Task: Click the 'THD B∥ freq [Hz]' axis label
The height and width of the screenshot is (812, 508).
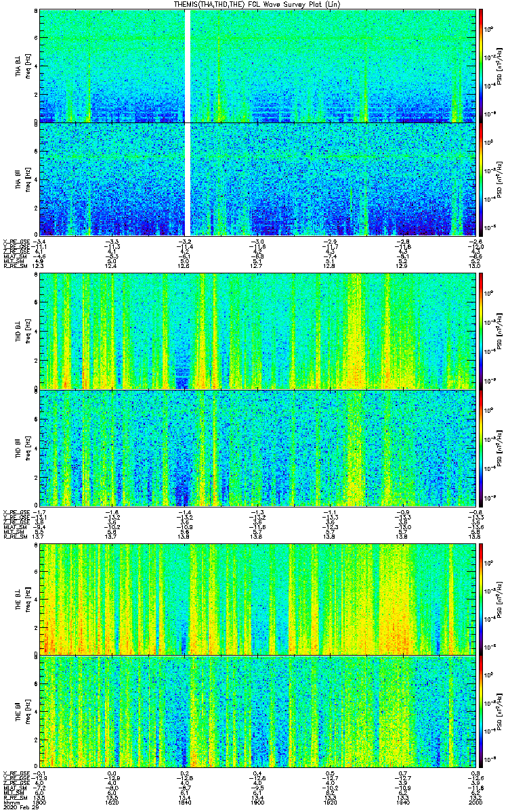Action: pos(23,447)
